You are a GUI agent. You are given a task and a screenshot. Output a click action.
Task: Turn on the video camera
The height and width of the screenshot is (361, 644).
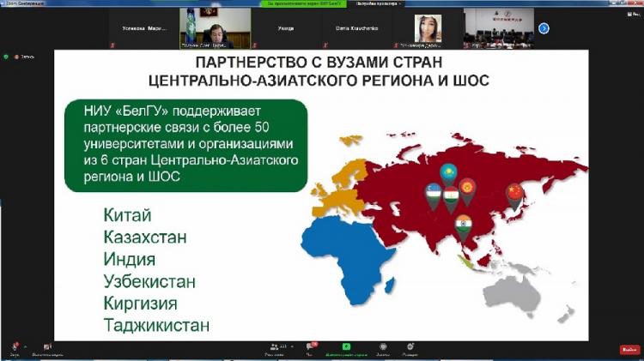point(47,347)
